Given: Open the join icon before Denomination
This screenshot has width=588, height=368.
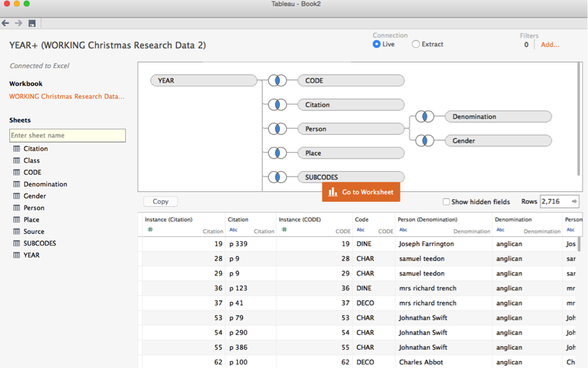Looking at the screenshot, I should tap(425, 116).
